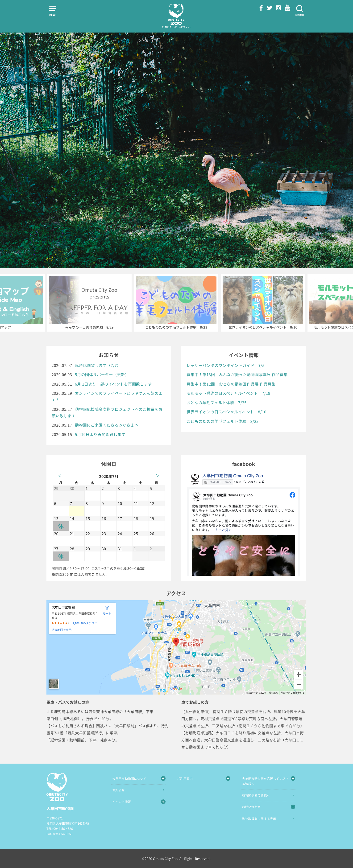Expand footer 大牟田市動物園について section
This screenshot has width=353, height=868.
click(x=163, y=778)
